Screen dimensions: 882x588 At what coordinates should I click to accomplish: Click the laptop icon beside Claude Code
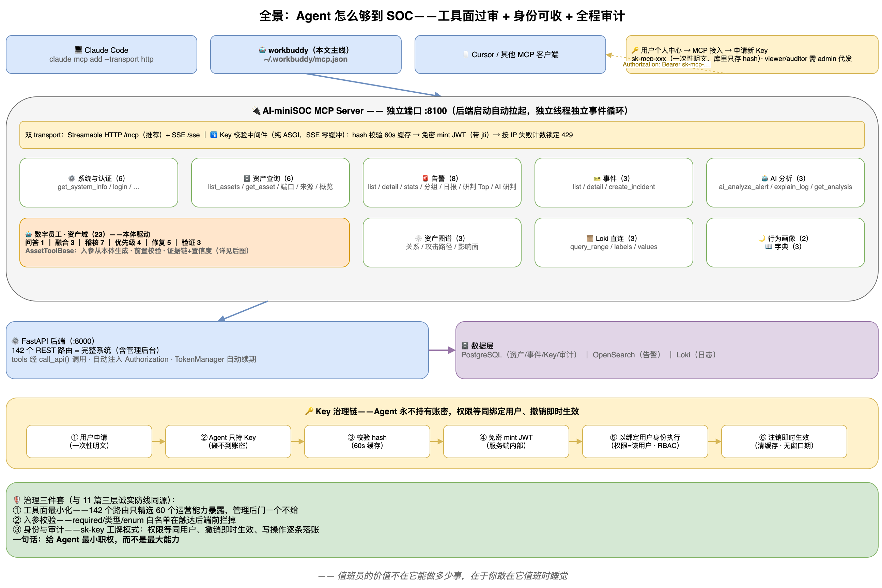[78, 50]
